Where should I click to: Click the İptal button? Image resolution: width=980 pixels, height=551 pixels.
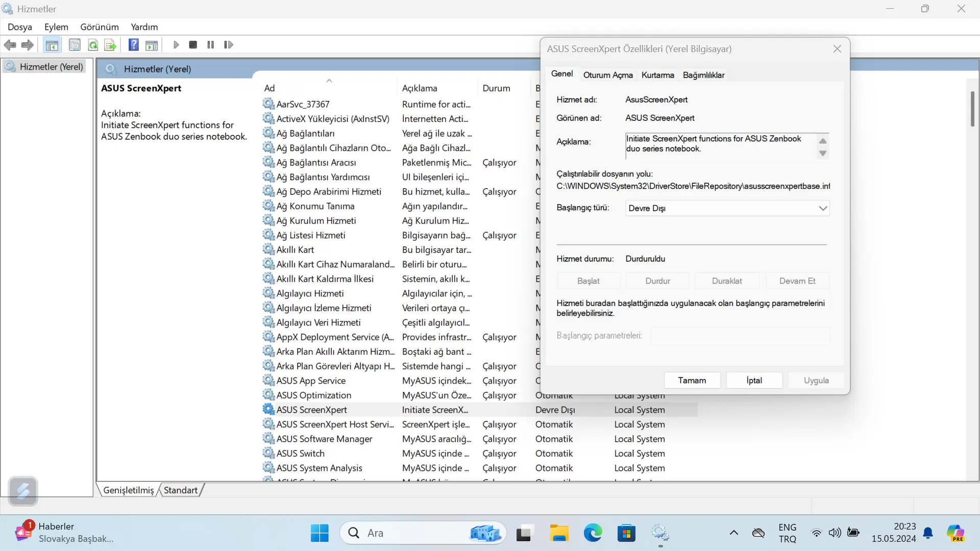[754, 381]
